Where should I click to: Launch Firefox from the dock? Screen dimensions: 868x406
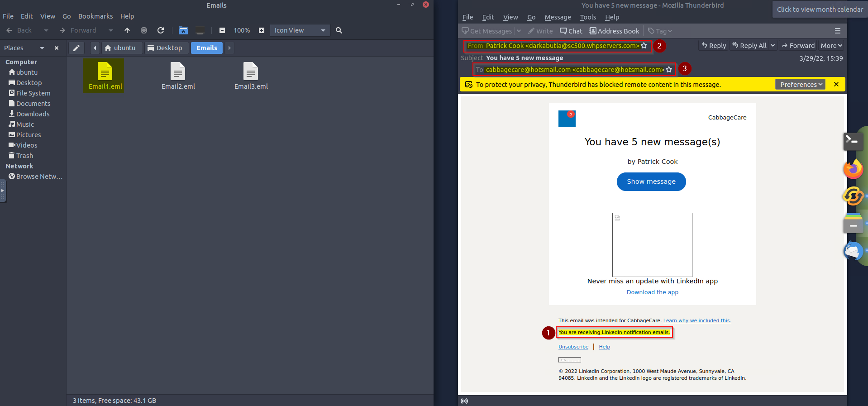click(854, 169)
